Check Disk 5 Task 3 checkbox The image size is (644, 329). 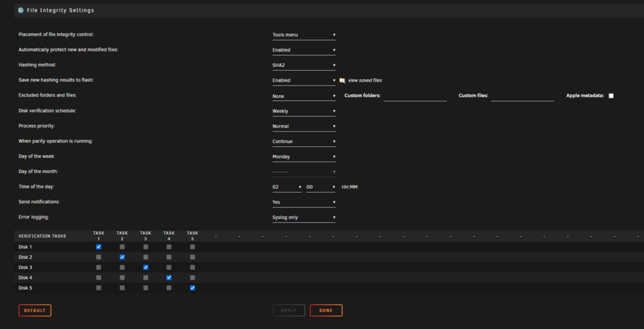point(146,288)
